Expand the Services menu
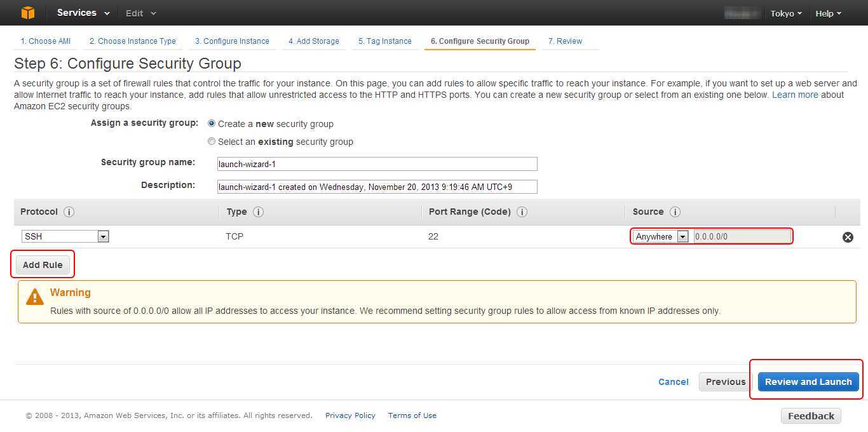This screenshot has width=868, height=432. tap(83, 13)
